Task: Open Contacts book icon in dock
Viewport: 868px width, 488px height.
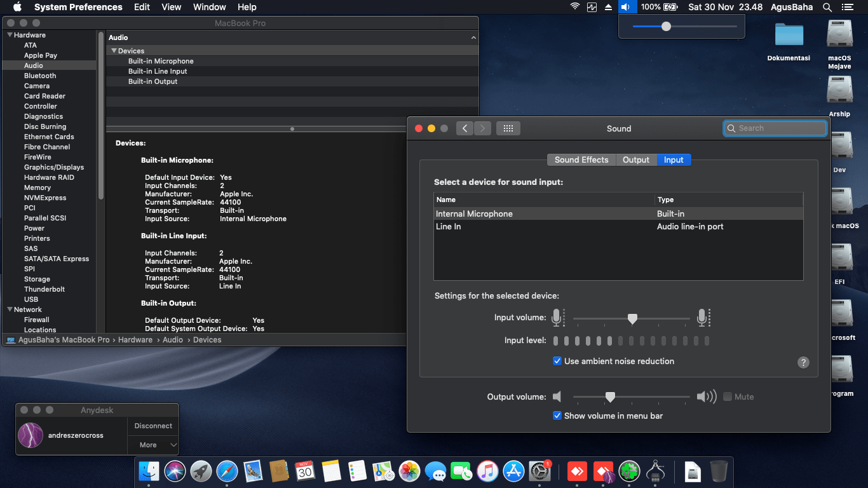Action: 279,471
